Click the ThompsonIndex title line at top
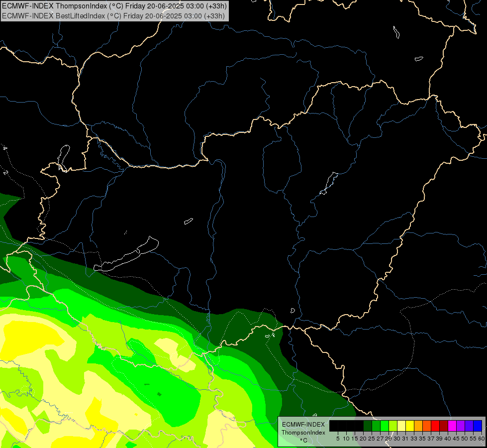Viewport: 487px width, 448px height. pos(114,6)
